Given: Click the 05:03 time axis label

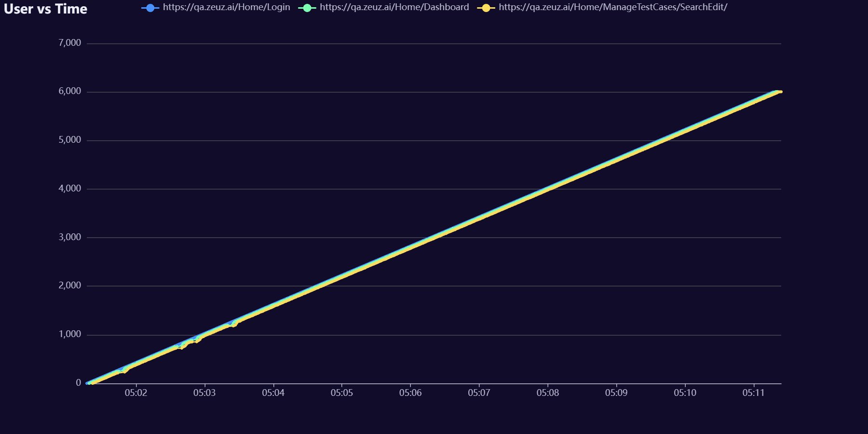Looking at the screenshot, I should click(204, 393).
